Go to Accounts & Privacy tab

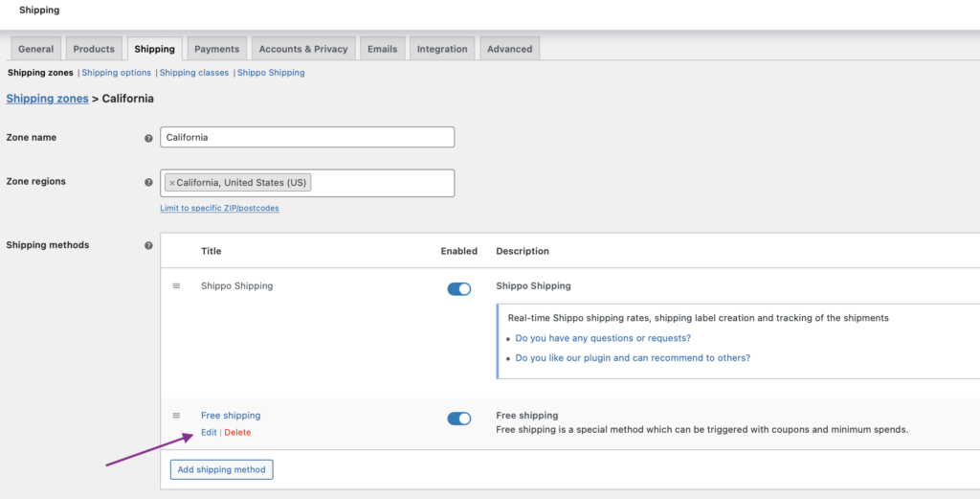[x=303, y=49]
